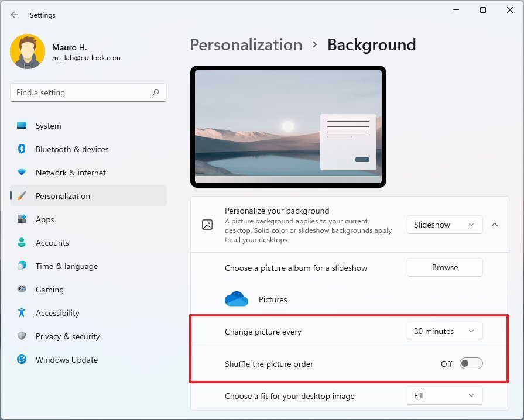
Task: Click the System monitor icon
Action: (x=22, y=126)
